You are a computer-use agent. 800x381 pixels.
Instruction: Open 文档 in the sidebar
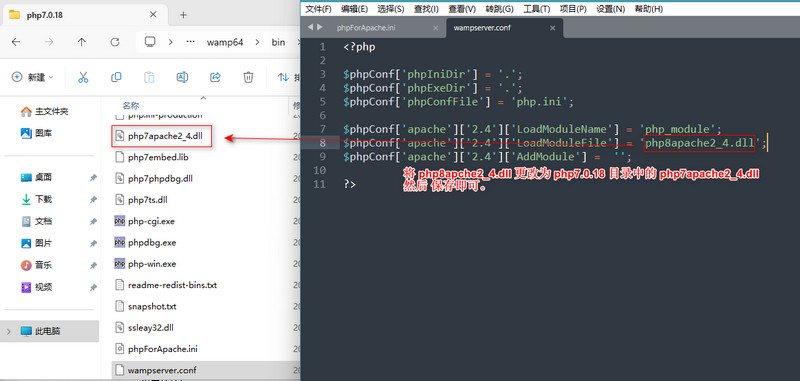coord(36,222)
